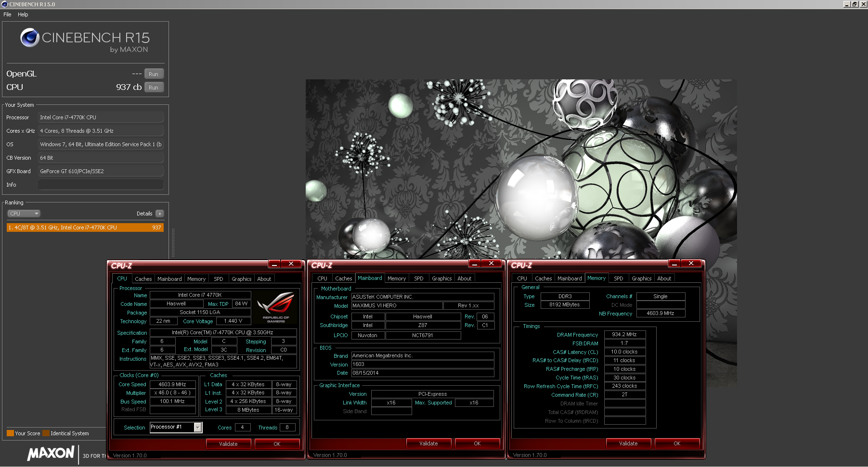Open About tab in Memory CPU-Z window
The image size is (868, 467).
[664, 278]
